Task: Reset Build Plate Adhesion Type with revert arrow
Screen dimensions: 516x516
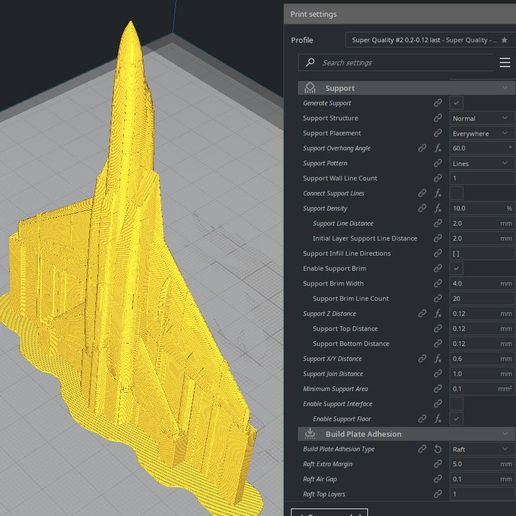Action: point(438,449)
